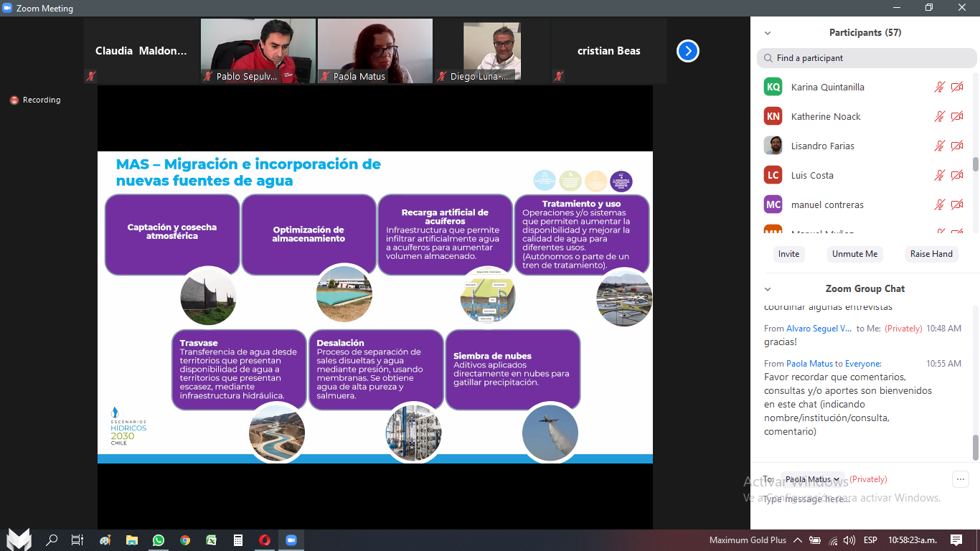Open the Paola Matus chat recipient dropdown

click(x=813, y=479)
